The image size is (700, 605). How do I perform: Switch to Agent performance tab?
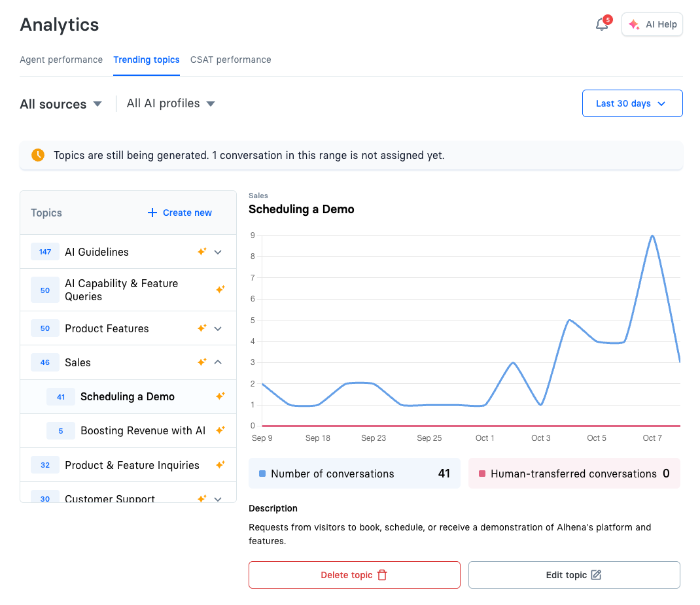[x=61, y=60]
